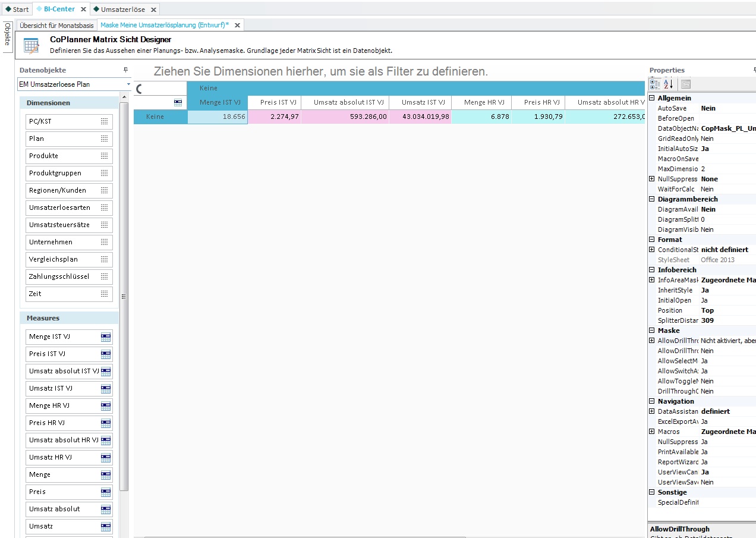Pin the Datenobjekte panel
Viewport: 756px width, 538px height.
tap(125, 70)
